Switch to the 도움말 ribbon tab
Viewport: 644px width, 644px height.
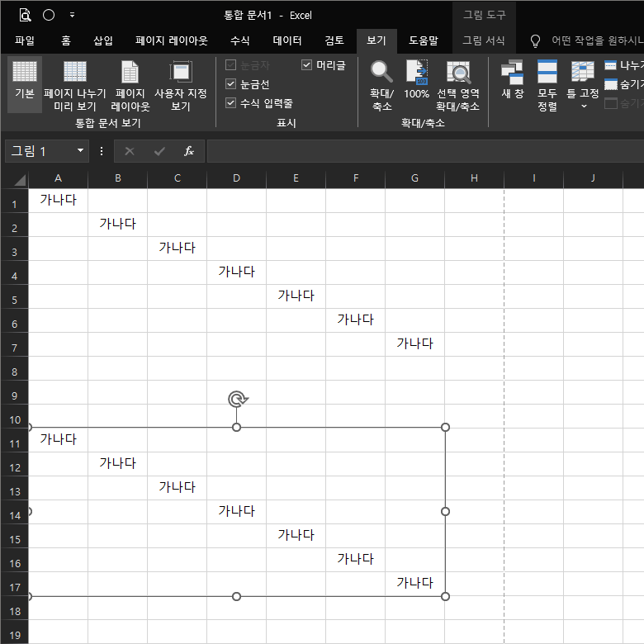[423, 40]
